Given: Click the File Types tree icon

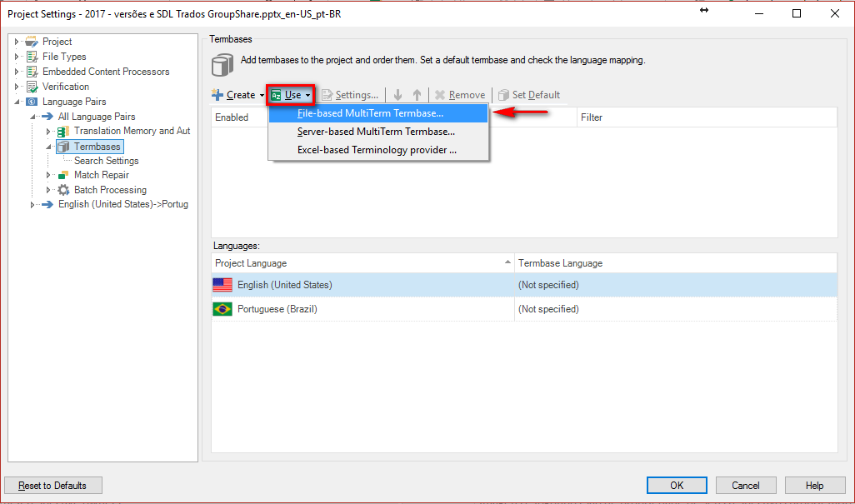Looking at the screenshot, I should [32, 57].
